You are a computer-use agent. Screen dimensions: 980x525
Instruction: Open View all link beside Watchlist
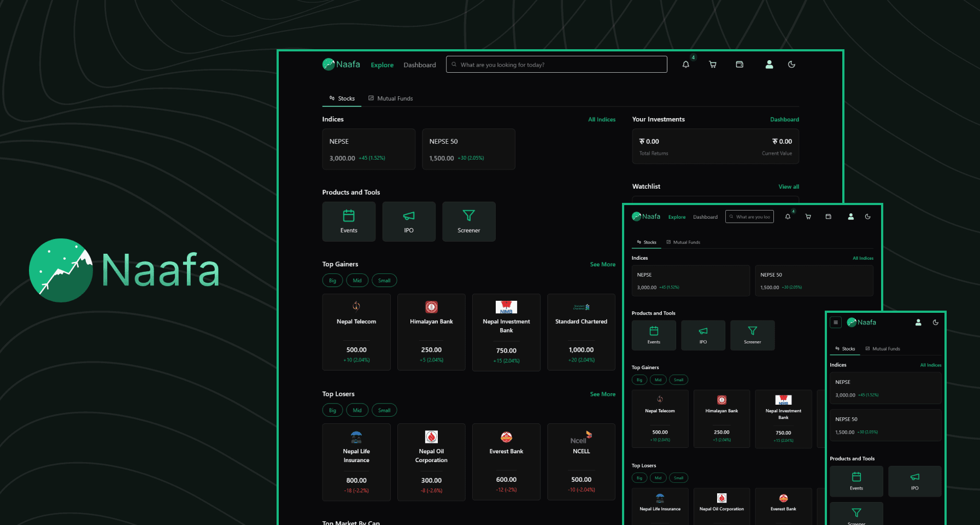coord(788,187)
